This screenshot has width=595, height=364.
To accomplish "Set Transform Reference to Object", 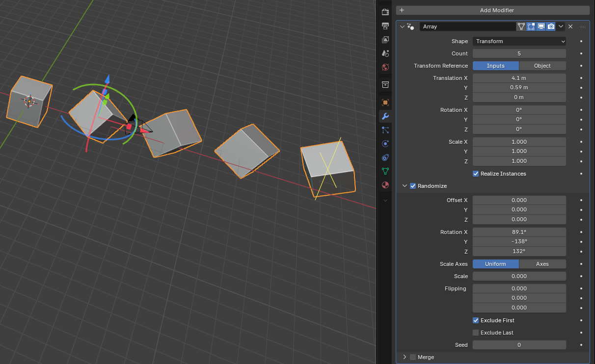I will (542, 66).
